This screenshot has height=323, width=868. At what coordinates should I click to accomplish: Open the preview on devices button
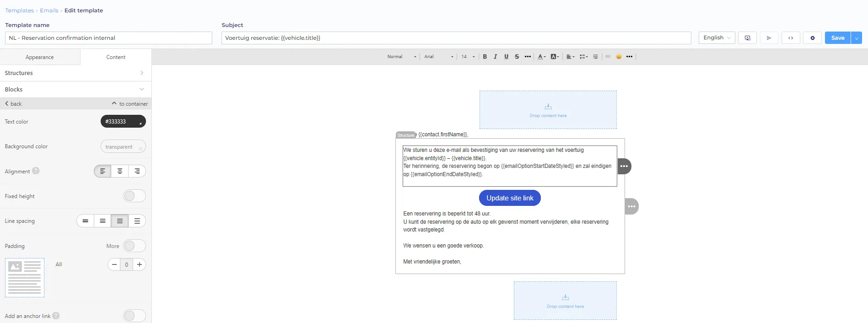748,38
